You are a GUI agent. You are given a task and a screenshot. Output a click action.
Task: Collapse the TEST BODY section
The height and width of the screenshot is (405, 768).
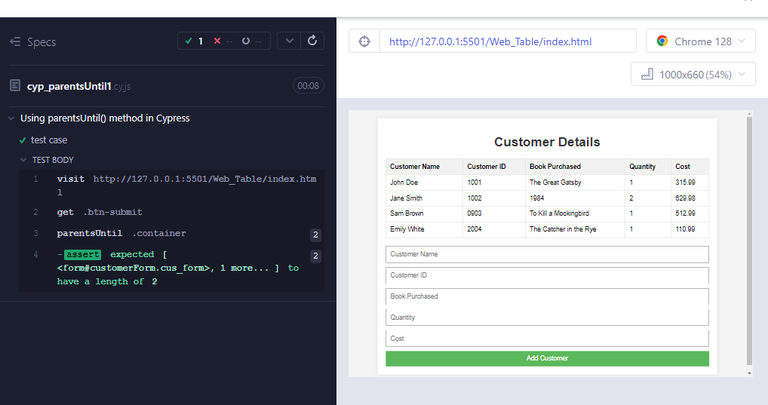point(24,160)
